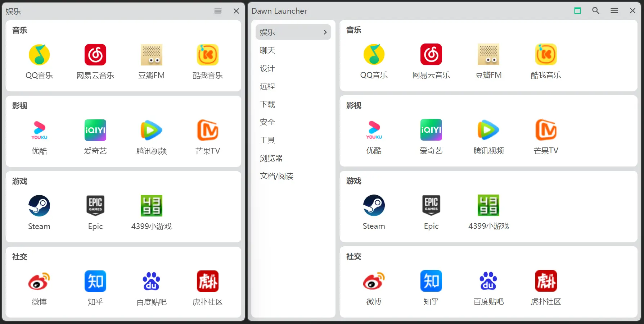Open 腾讯视频 in the 娱乐 window
The height and width of the screenshot is (324, 644).
(x=152, y=137)
